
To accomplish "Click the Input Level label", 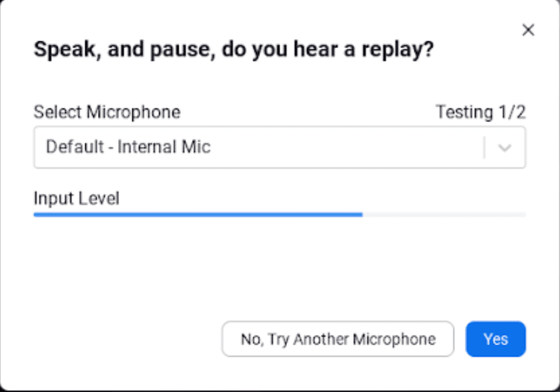I will [76, 198].
